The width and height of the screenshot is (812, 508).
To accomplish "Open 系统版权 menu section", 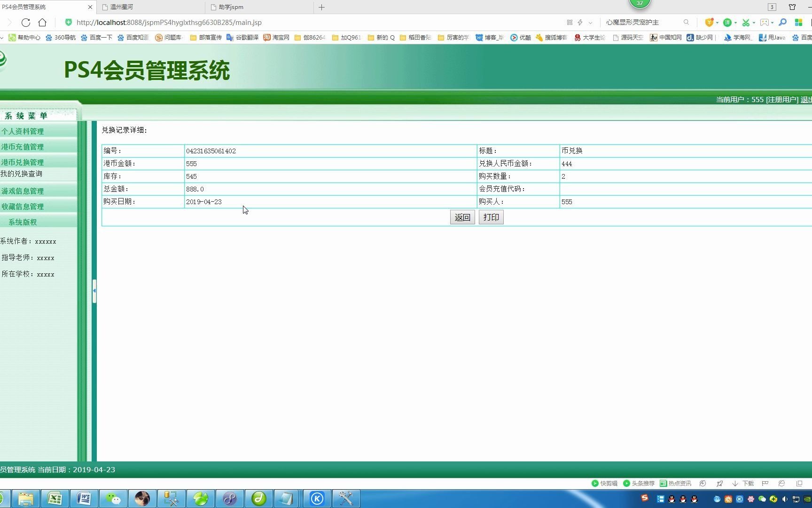I will pyautogui.click(x=38, y=222).
